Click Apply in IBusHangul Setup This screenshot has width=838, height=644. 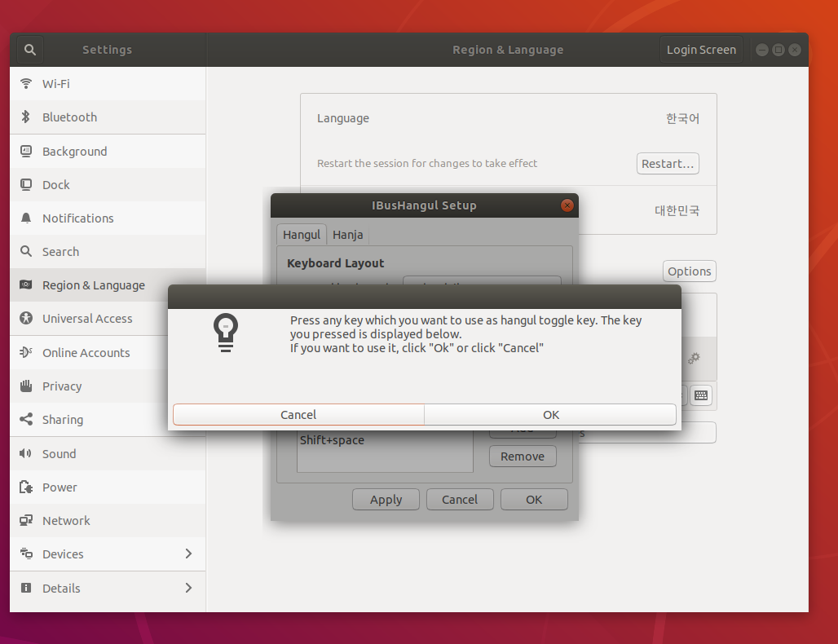coord(386,500)
